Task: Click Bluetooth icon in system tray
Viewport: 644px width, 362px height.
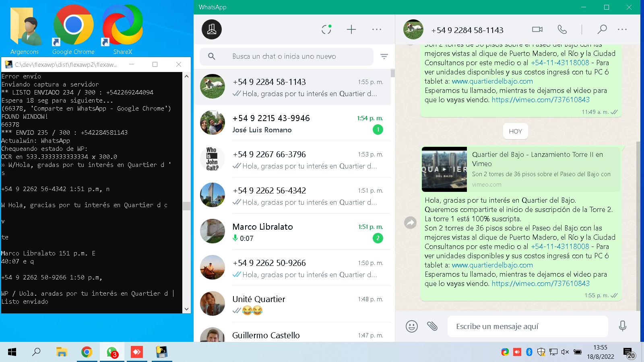Action: (x=529, y=352)
